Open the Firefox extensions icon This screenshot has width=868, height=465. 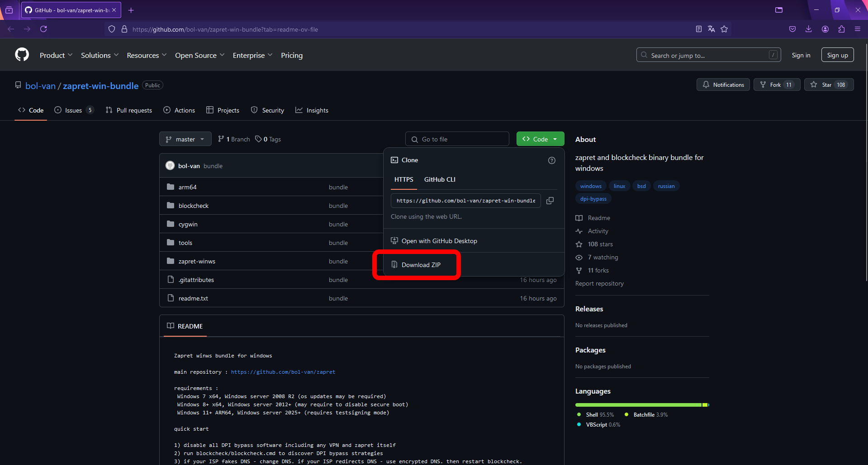click(841, 29)
